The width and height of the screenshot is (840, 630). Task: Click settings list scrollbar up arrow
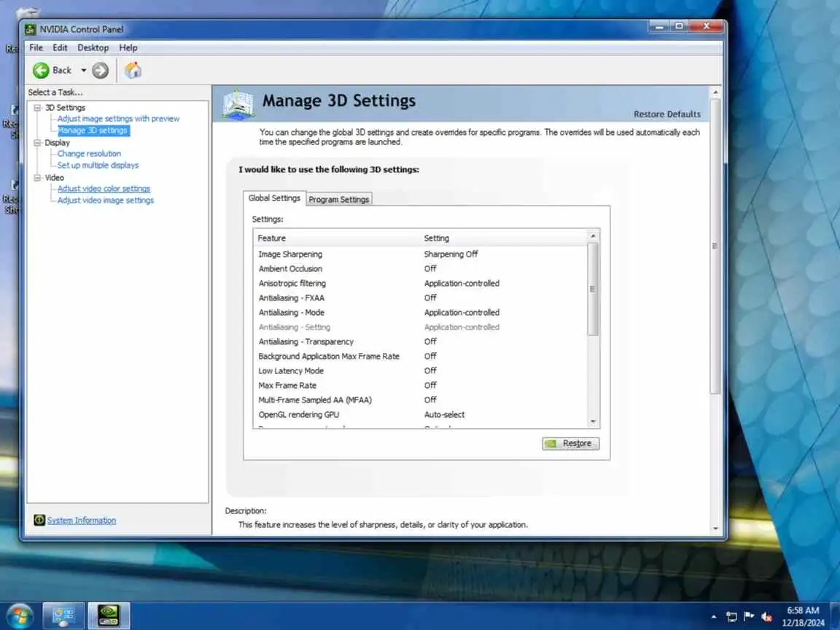(x=593, y=236)
